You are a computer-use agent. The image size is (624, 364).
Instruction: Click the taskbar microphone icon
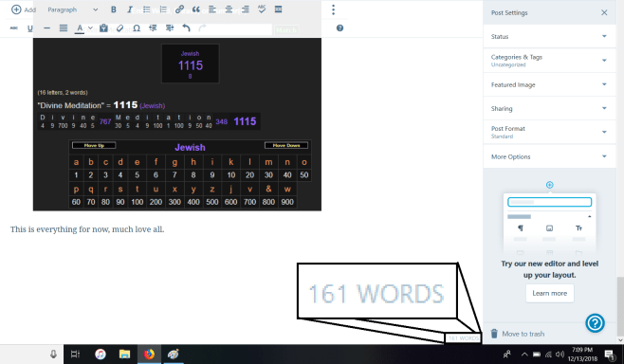(x=53, y=355)
